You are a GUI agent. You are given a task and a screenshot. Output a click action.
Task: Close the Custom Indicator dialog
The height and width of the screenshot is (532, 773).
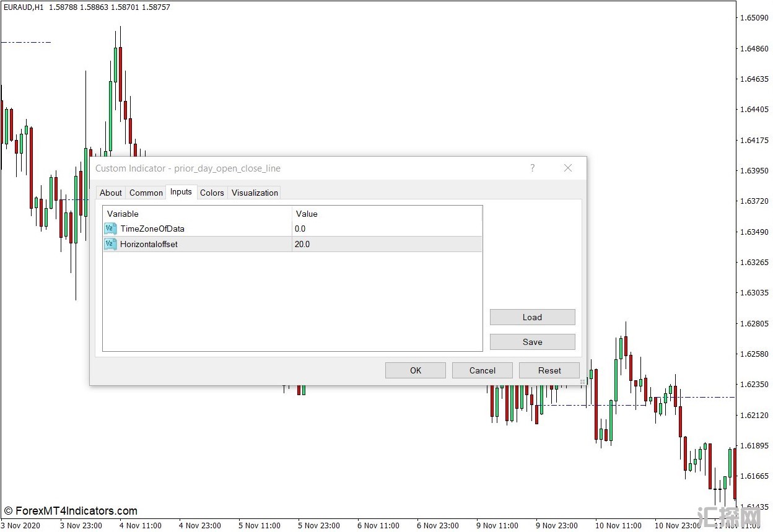(x=567, y=168)
